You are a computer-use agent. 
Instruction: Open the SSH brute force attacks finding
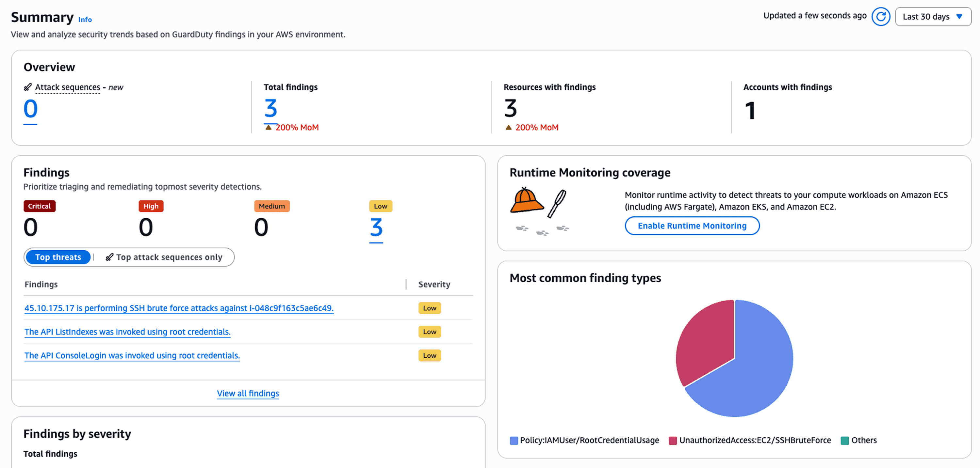(179, 308)
